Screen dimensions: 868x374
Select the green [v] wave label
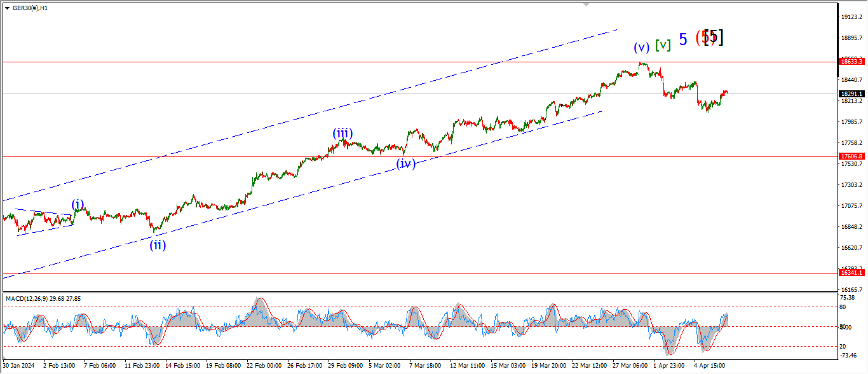pyautogui.click(x=663, y=45)
